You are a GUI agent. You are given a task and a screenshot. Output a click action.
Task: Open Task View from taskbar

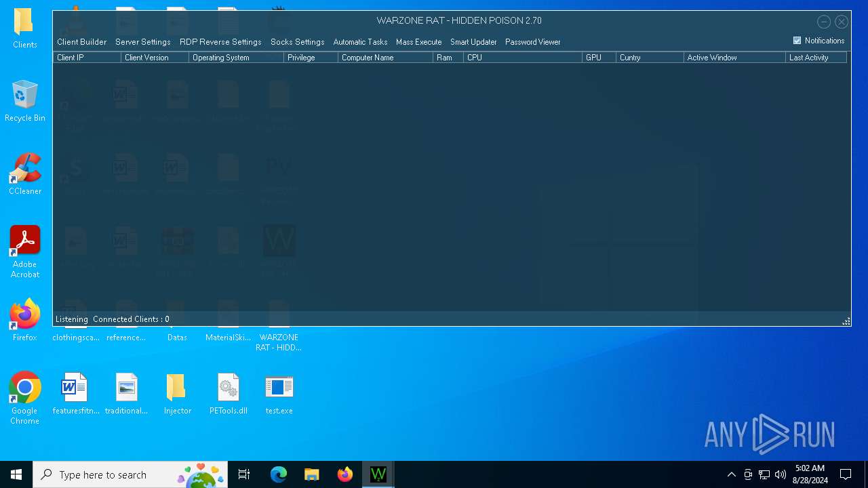(x=244, y=474)
